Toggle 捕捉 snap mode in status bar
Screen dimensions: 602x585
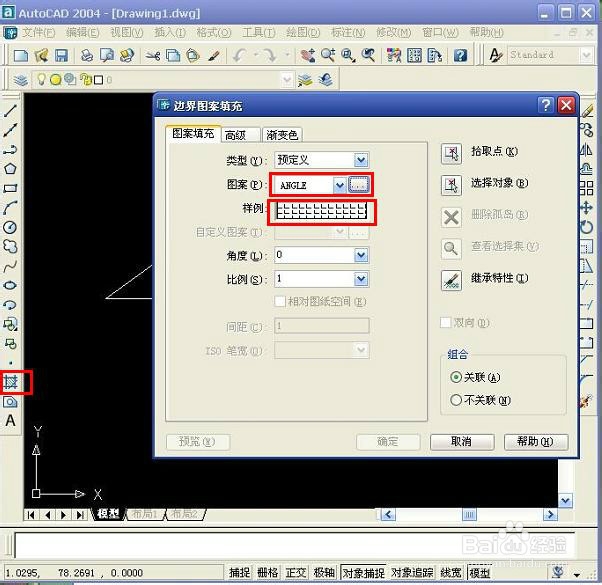(239, 573)
